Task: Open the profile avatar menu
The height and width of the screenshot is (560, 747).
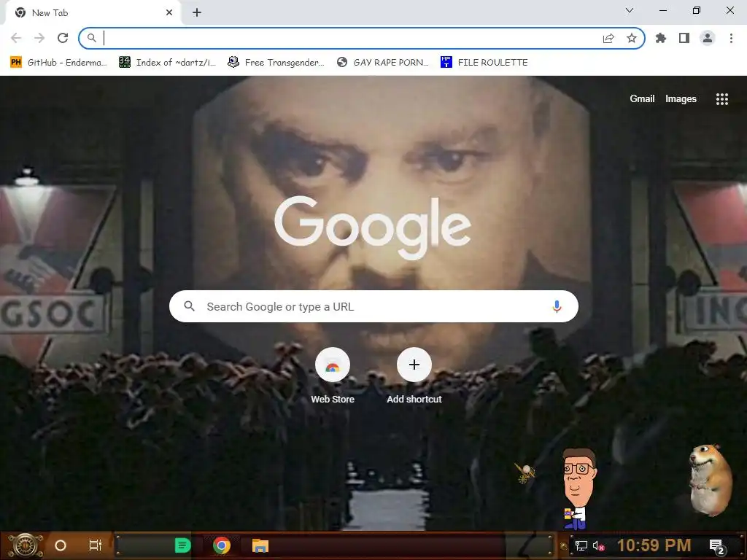Action: 708,38
